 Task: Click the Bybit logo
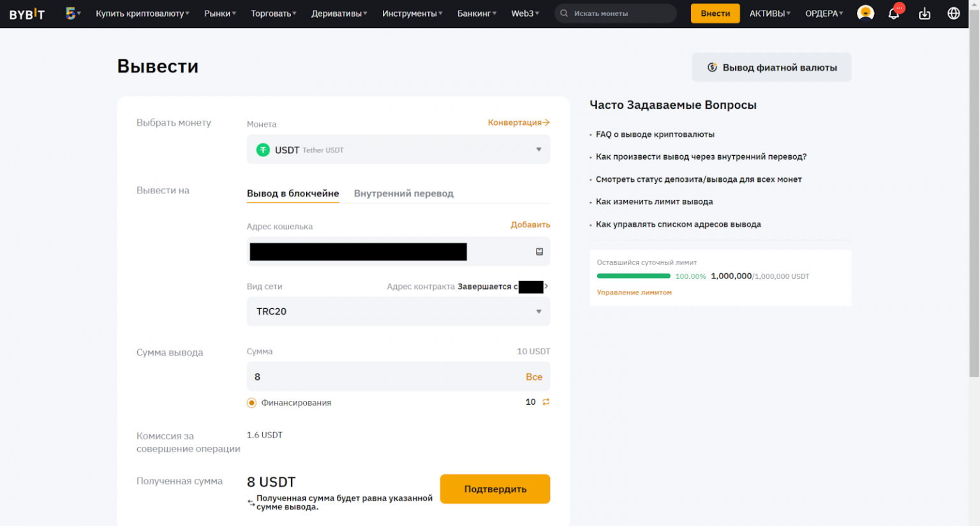[27, 14]
